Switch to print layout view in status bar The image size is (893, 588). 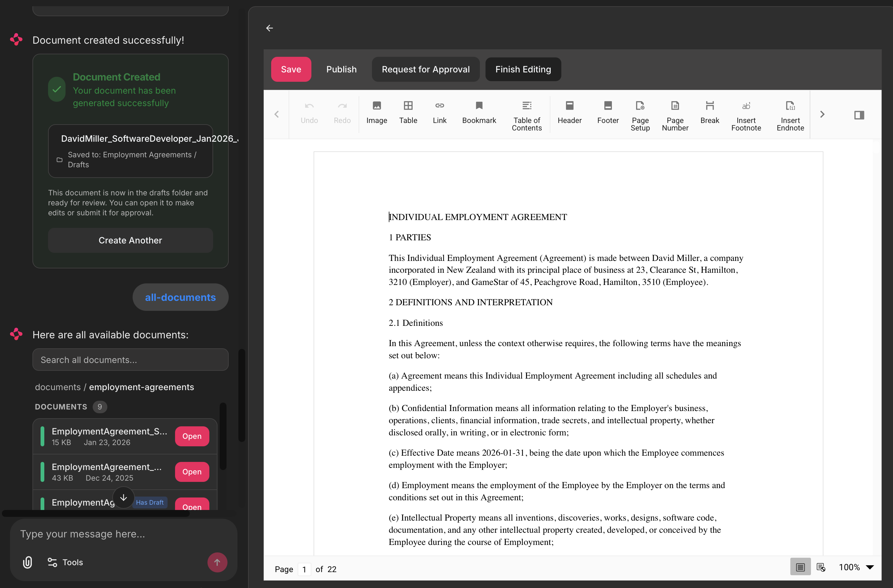(800, 567)
